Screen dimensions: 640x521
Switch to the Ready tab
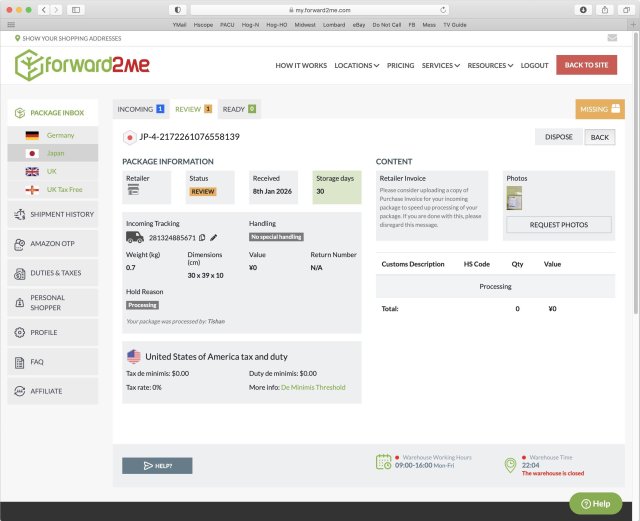coord(239,109)
